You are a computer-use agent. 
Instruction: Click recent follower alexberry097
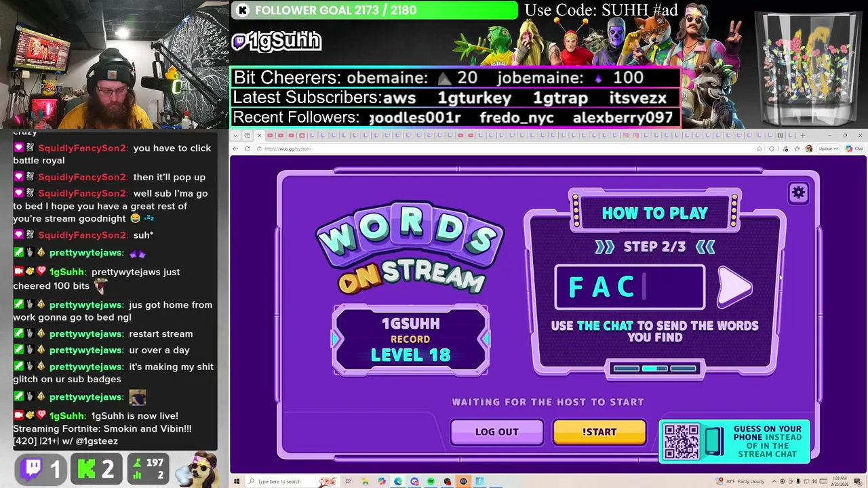tap(623, 117)
